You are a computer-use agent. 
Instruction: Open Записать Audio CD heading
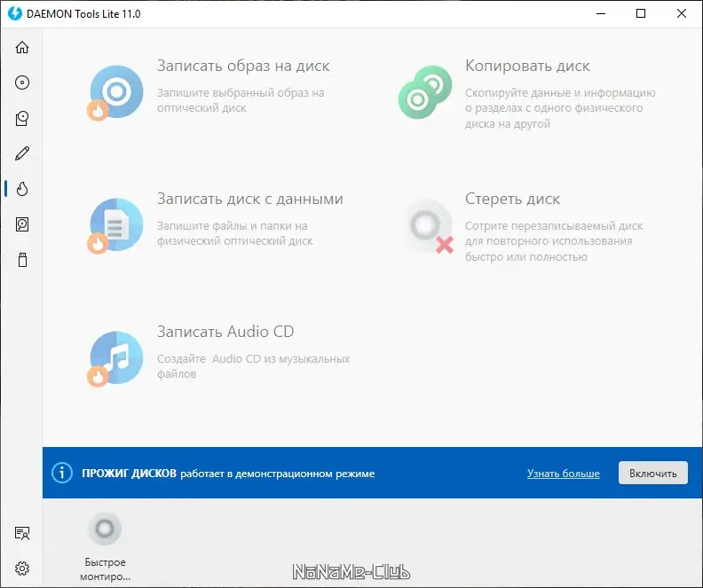point(225,332)
